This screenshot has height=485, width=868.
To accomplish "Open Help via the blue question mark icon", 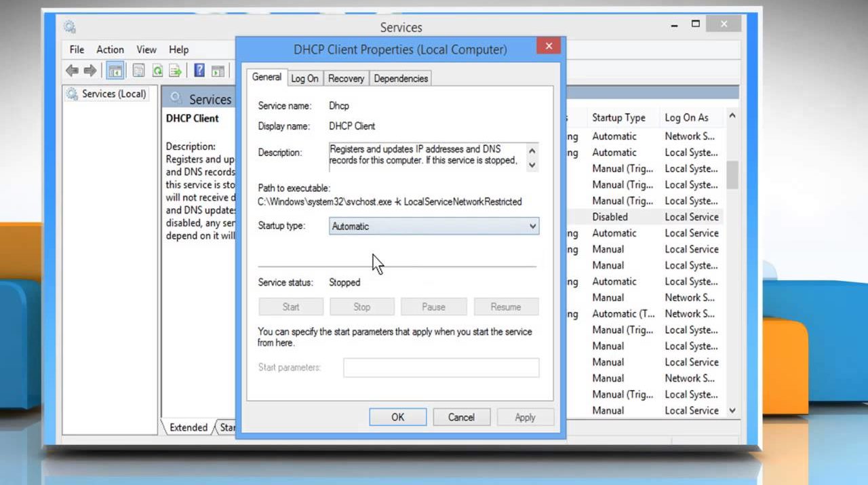I will 199,71.
